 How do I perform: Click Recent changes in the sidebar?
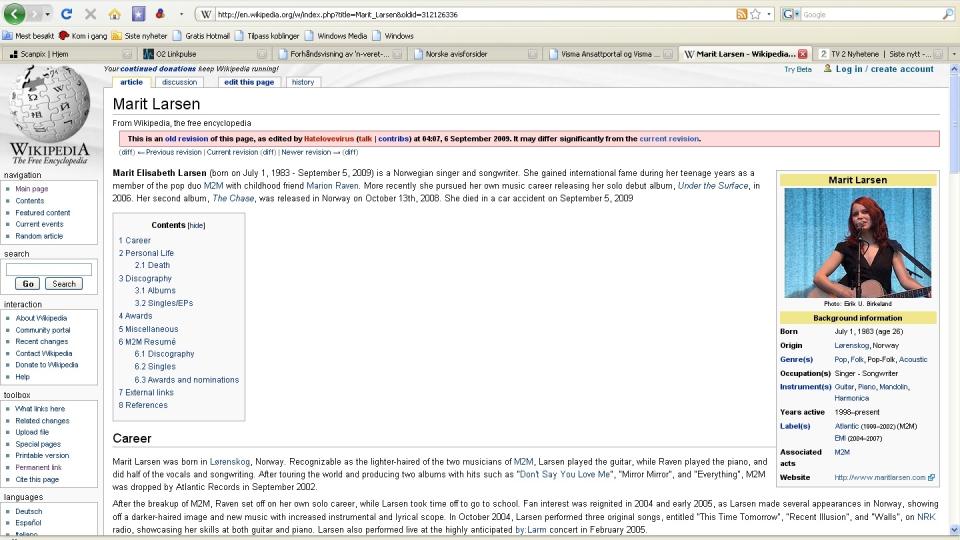42,341
